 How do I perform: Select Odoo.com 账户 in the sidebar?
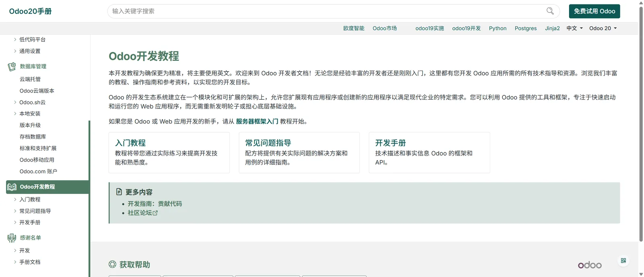(x=38, y=171)
